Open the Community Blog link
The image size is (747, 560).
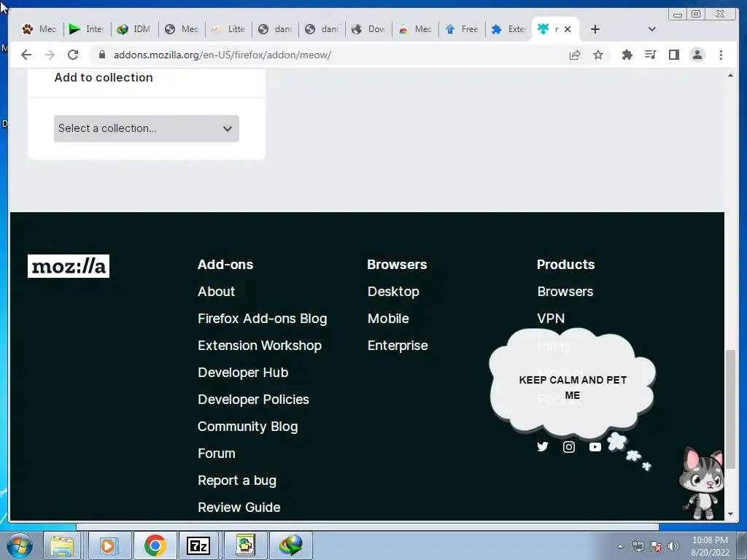(x=248, y=427)
